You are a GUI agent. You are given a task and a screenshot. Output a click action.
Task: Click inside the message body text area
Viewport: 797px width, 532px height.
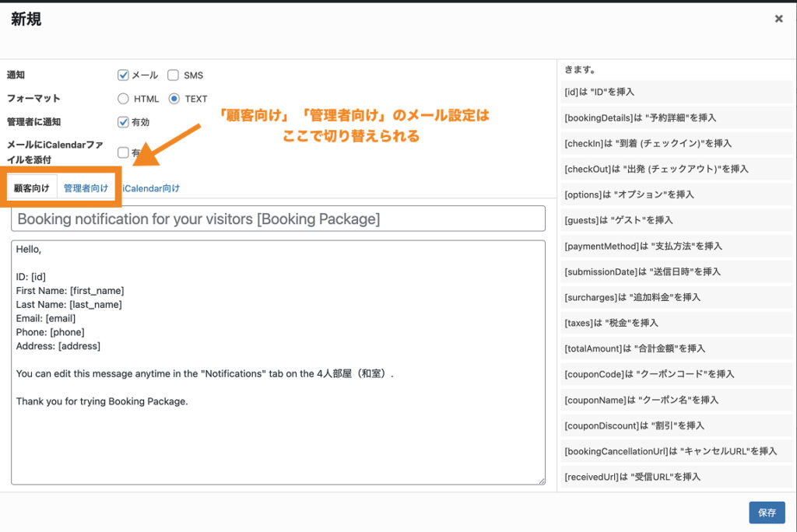tap(278, 436)
